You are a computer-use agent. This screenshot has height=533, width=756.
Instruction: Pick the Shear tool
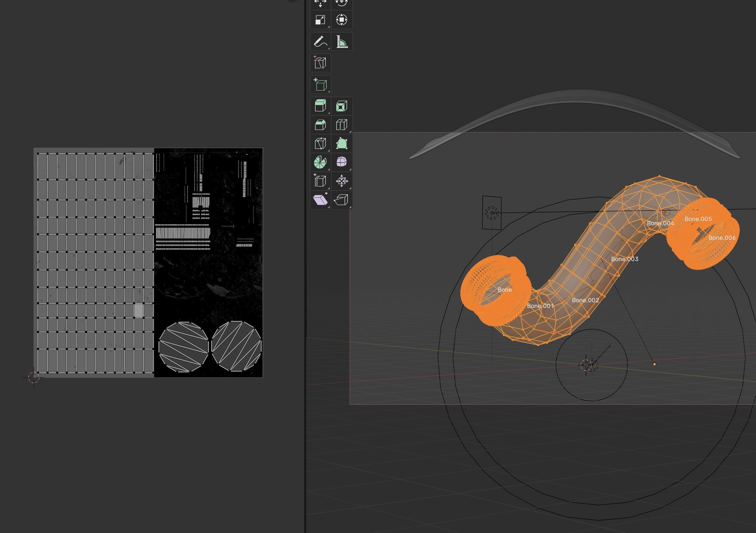point(320,200)
